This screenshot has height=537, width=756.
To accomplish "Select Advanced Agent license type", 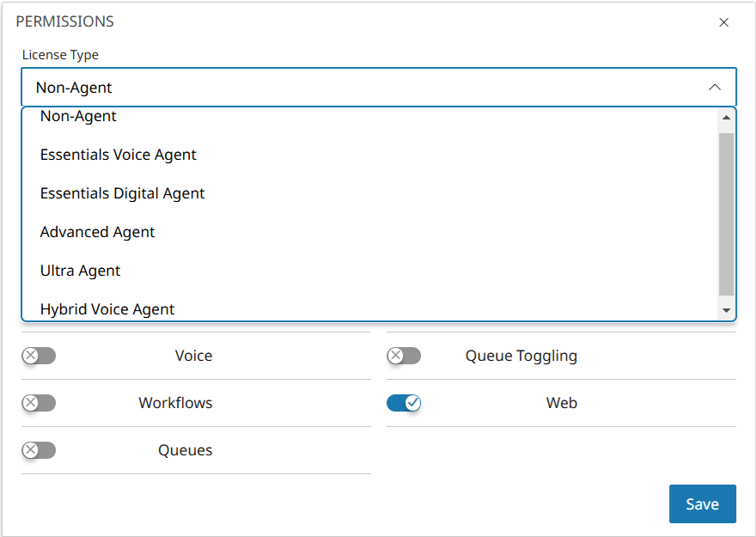I will click(x=369, y=232).
